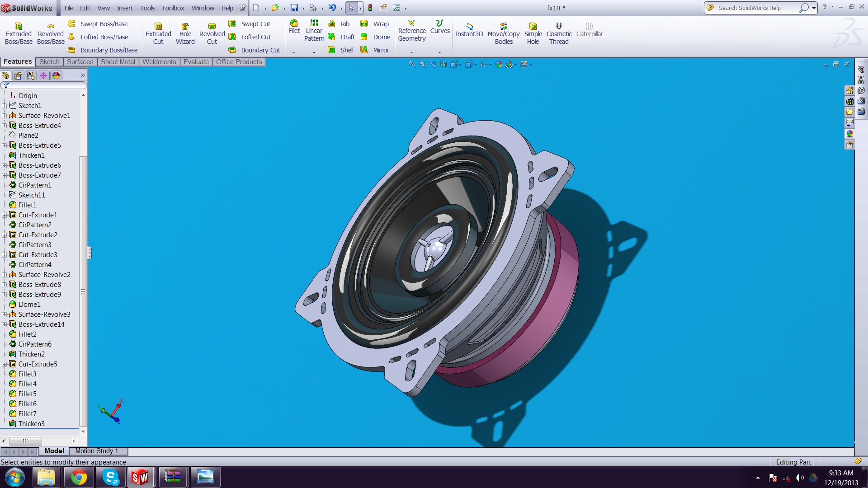Viewport: 868px width, 488px height.
Task: Open the DisplayManager tab icon
Action: [56, 75]
